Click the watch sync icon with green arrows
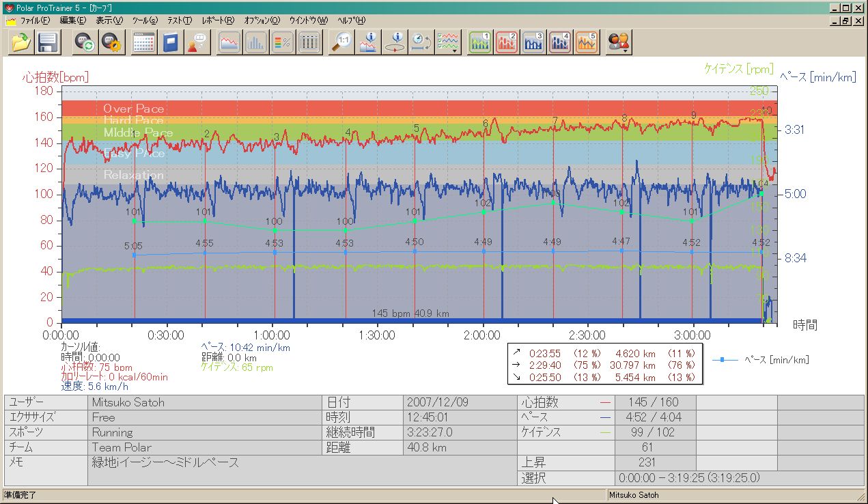This screenshot has width=868, height=504. 85,43
